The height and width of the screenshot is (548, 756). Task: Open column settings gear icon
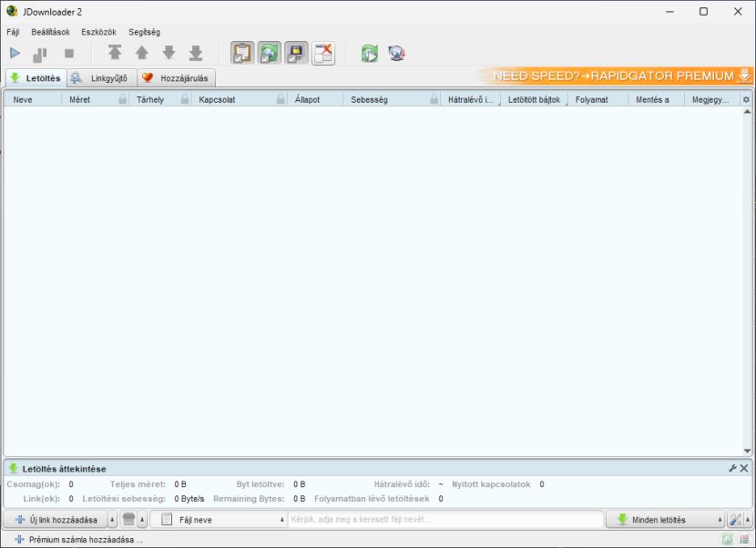(x=746, y=100)
